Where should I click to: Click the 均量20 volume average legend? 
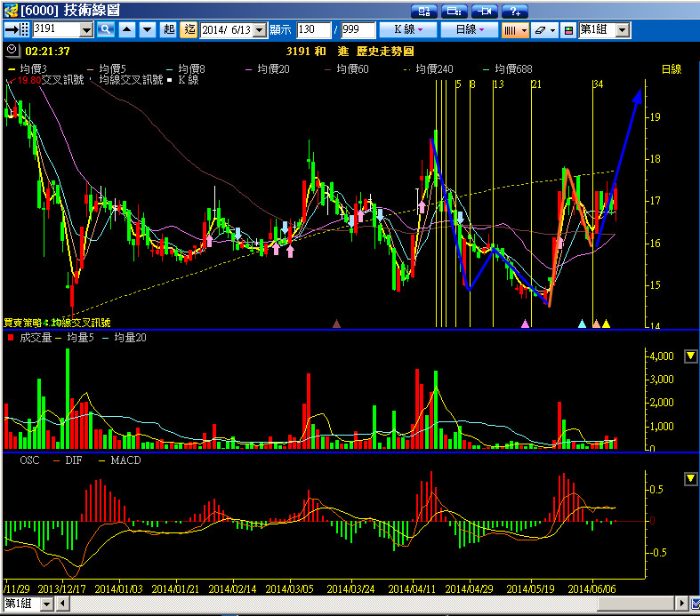click(125, 338)
